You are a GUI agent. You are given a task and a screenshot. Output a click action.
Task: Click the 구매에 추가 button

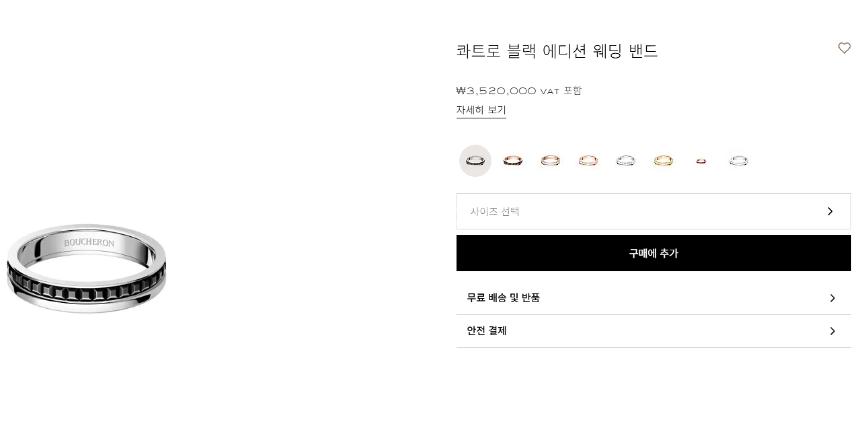(654, 253)
